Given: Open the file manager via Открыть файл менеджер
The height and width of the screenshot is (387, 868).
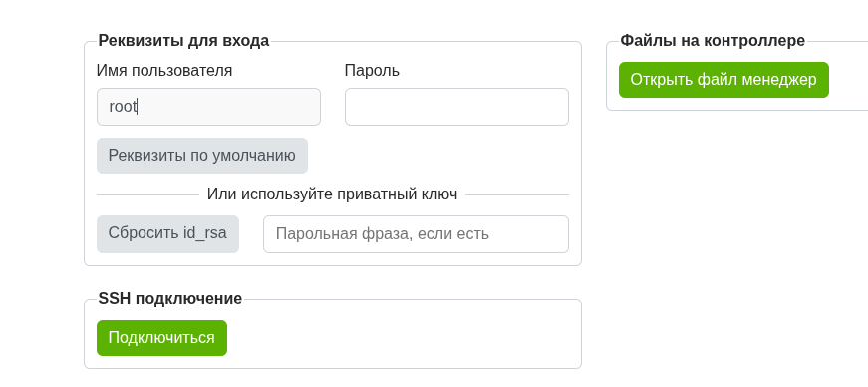Looking at the screenshot, I should (x=723, y=80).
